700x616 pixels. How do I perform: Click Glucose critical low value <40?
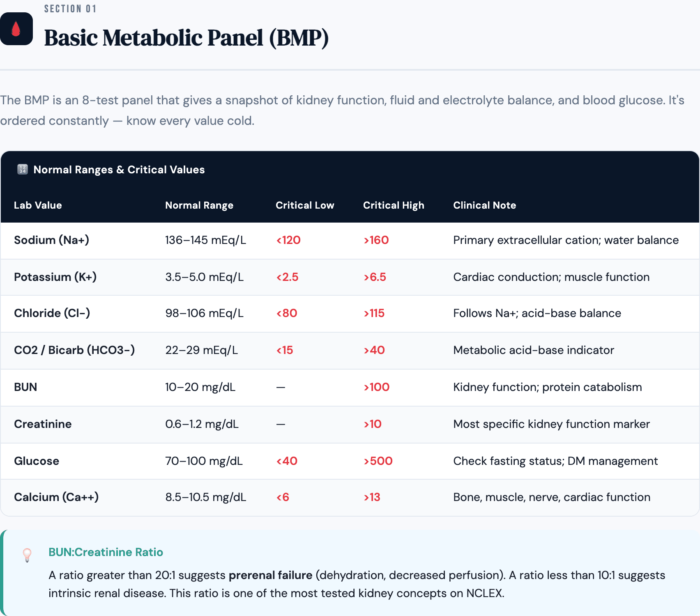tap(287, 461)
